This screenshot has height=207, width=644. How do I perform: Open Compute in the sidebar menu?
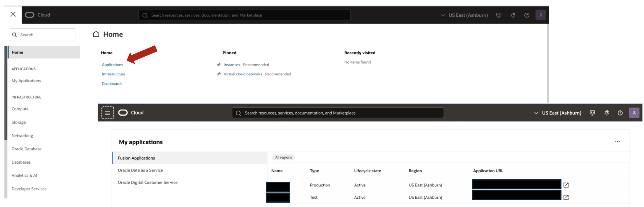(x=20, y=109)
